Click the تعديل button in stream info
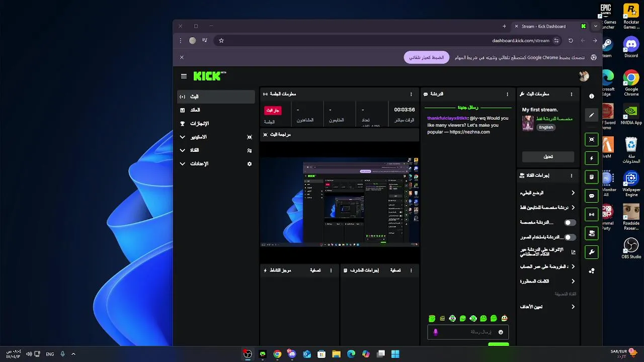This screenshot has height=362, width=644. coord(548,156)
